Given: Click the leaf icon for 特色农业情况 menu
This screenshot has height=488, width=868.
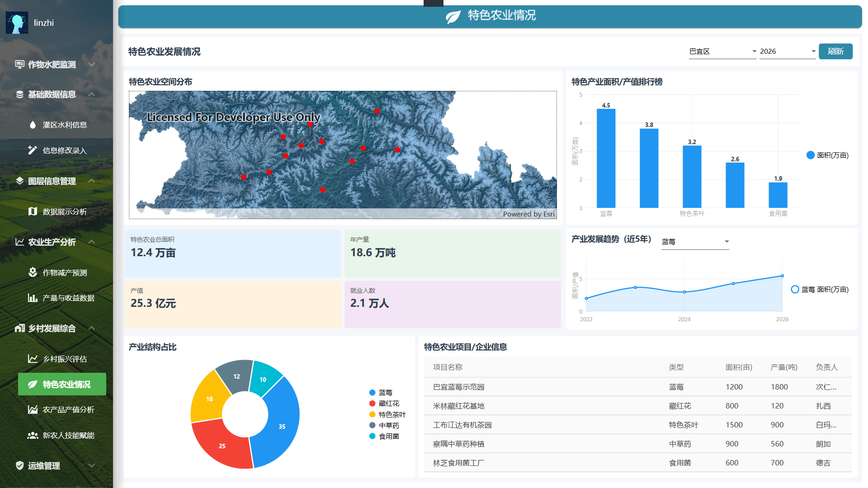Looking at the screenshot, I should (33, 385).
